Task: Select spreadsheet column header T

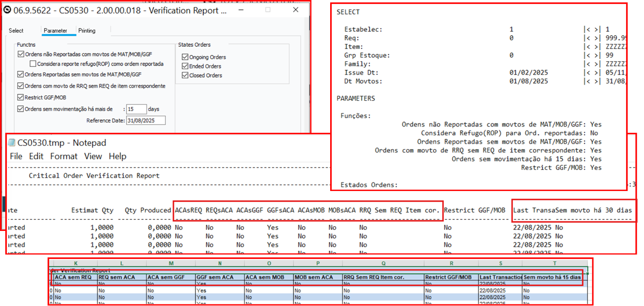Action: tap(555, 264)
